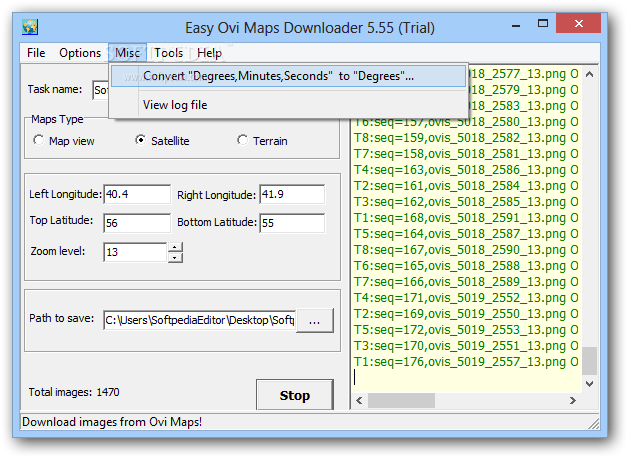
Task: Click the Total images: 1470 label
Action: pyautogui.click(x=74, y=392)
